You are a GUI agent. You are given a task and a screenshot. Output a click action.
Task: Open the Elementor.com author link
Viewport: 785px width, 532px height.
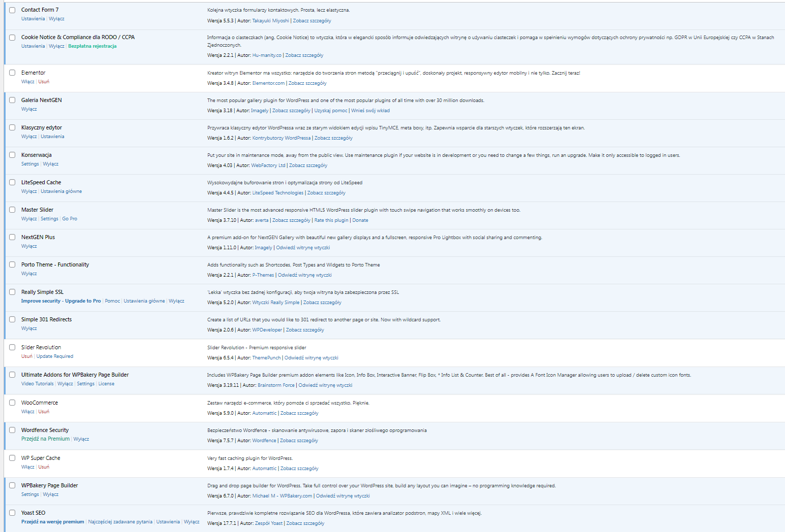pos(268,83)
